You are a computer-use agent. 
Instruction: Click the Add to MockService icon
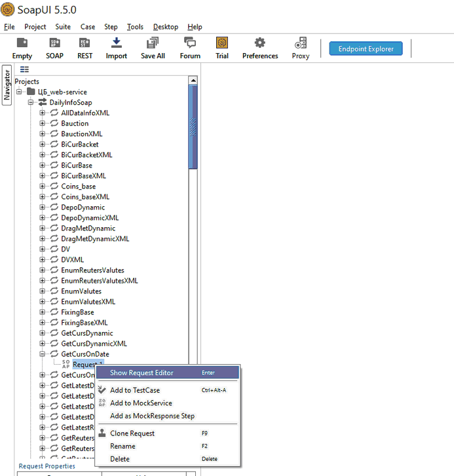102,403
